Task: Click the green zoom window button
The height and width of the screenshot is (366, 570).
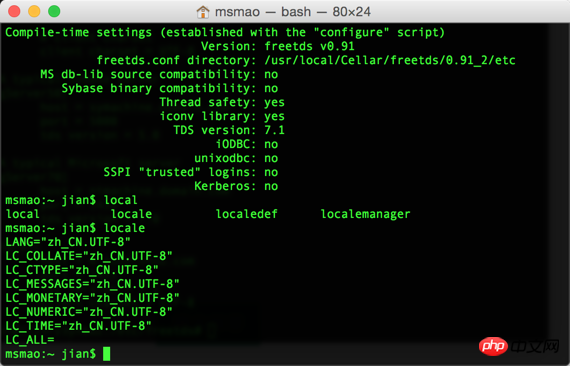Action: 54,11
